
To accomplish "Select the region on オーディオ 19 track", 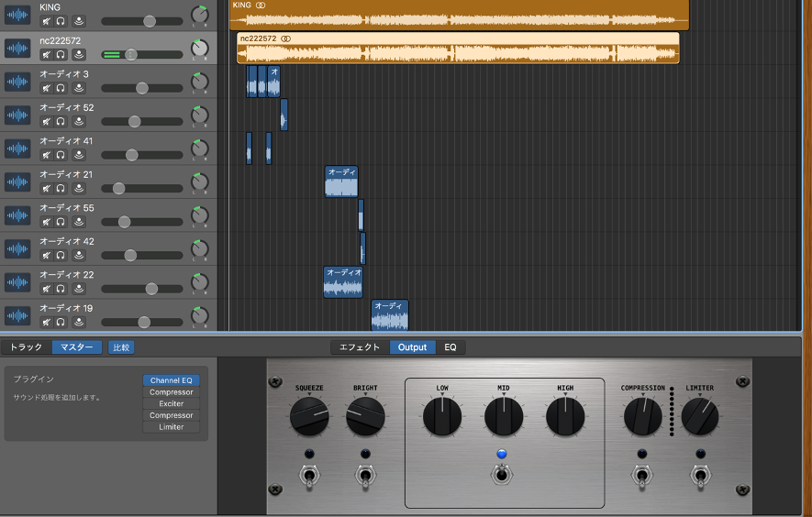I will (389, 315).
